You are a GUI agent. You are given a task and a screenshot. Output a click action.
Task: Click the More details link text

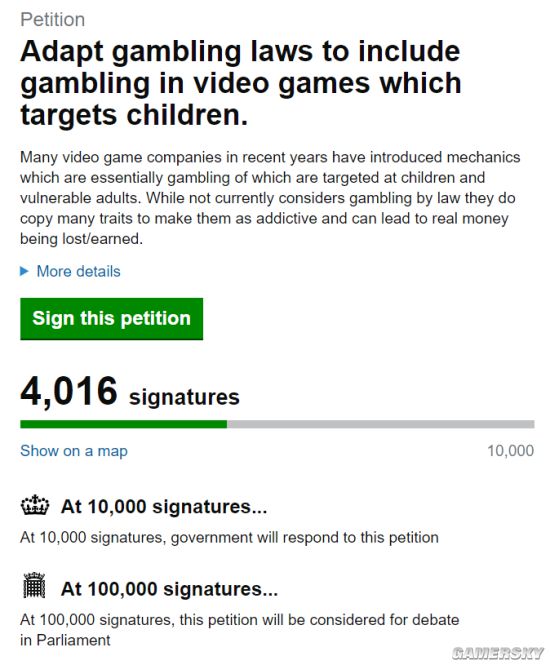pos(78,271)
